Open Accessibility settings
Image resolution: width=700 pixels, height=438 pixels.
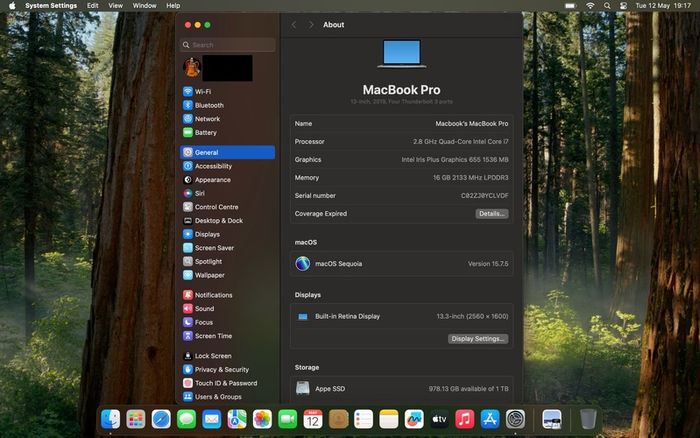click(x=228, y=166)
